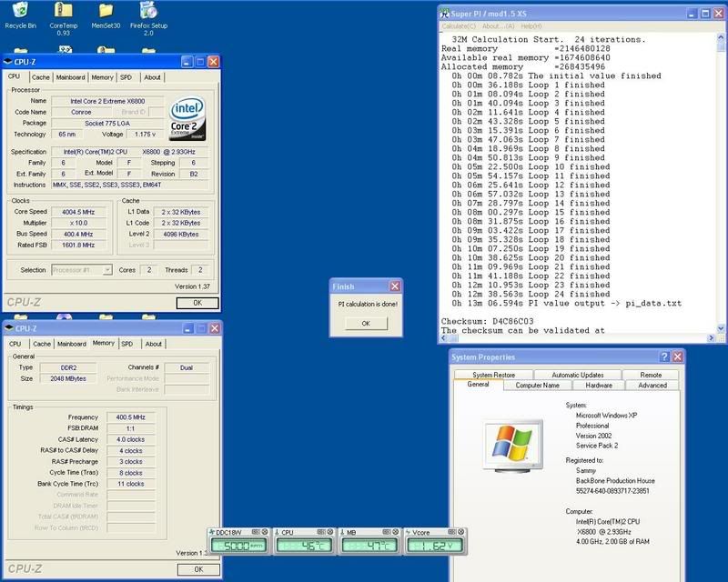Click the Super PI vertical scrollbar down arrow
Image resolution: width=728 pixels, height=582 pixels.
(721, 328)
